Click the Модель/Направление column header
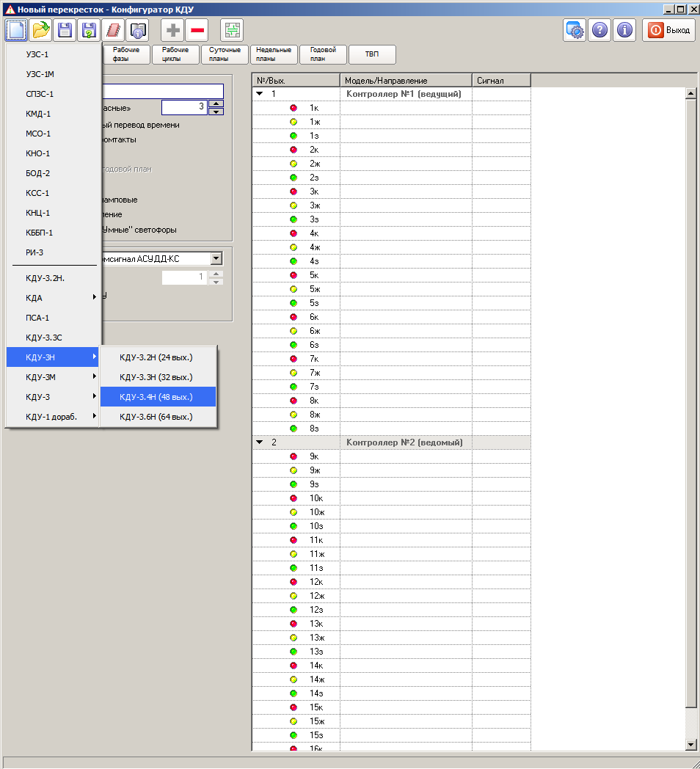 pyautogui.click(x=406, y=81)
